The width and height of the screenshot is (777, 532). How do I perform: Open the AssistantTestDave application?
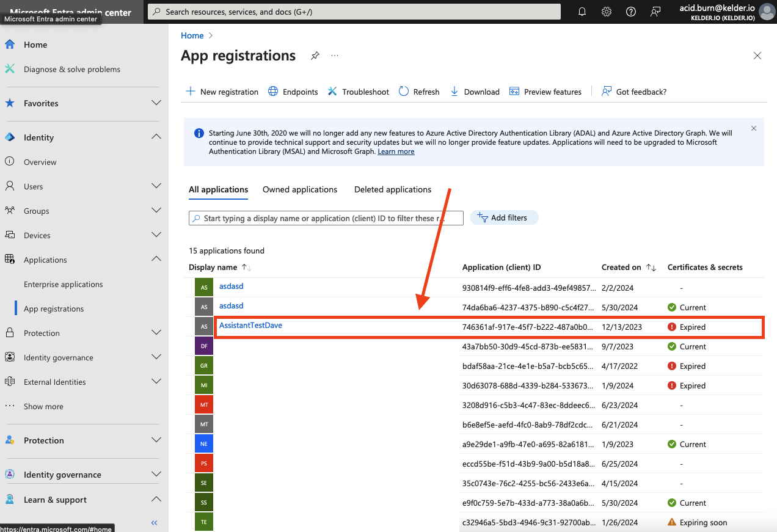click(x=250, y=326)
